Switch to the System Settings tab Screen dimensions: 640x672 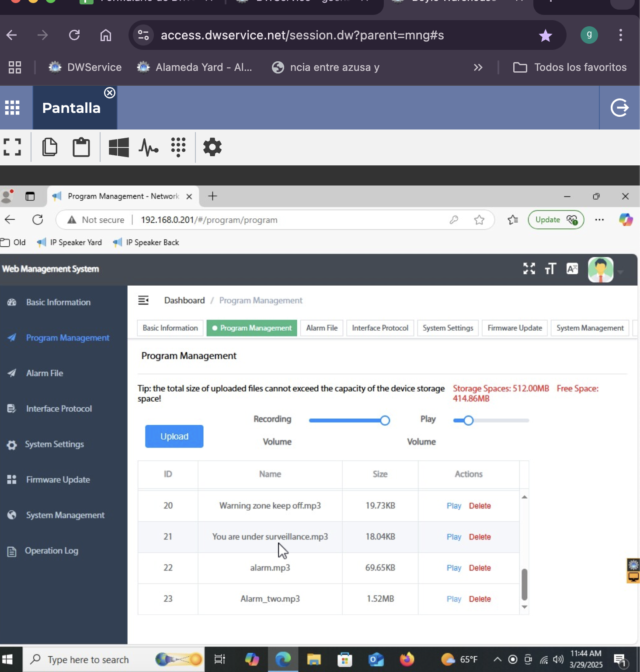448,328
